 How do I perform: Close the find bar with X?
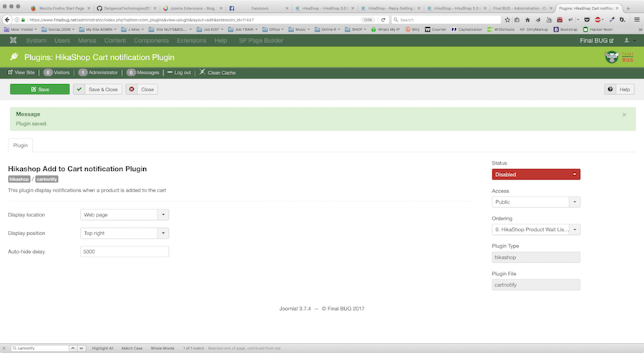click(x=4, y=348)
